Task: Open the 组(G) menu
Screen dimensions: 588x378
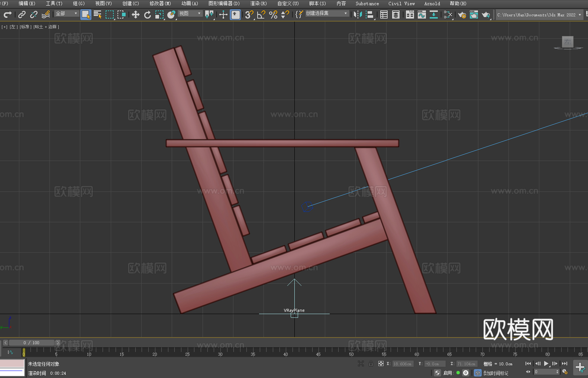Action: 79,3
